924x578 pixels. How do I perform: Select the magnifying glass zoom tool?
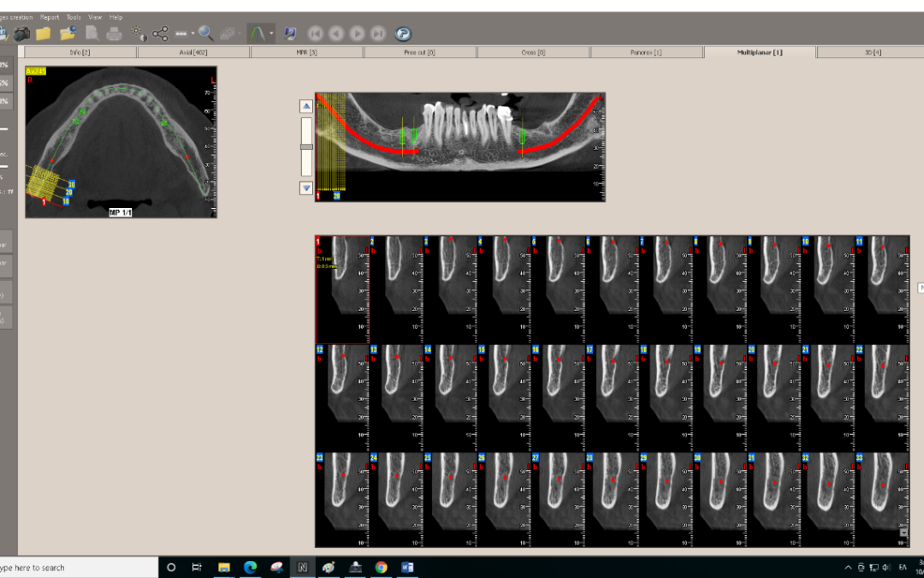tap(206, 33)
